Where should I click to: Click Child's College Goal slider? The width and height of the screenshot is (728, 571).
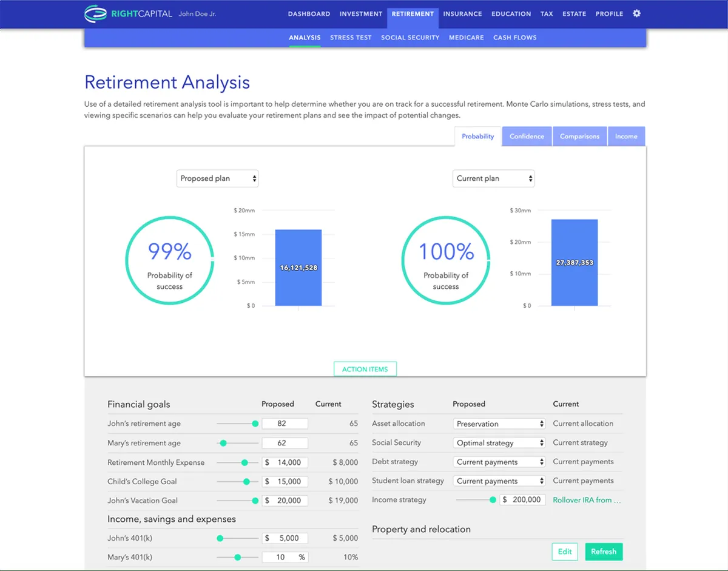coord(237,481)
